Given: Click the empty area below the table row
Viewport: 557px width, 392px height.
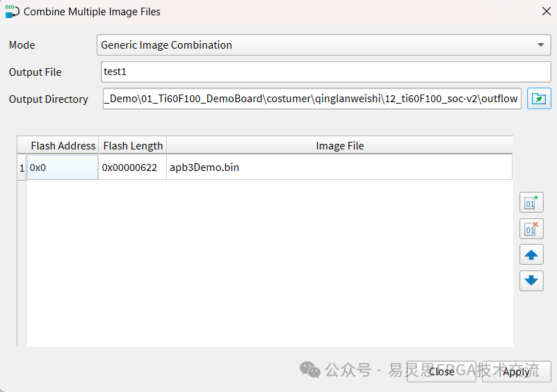Looking at the screenshot, I should pos(270,264).
